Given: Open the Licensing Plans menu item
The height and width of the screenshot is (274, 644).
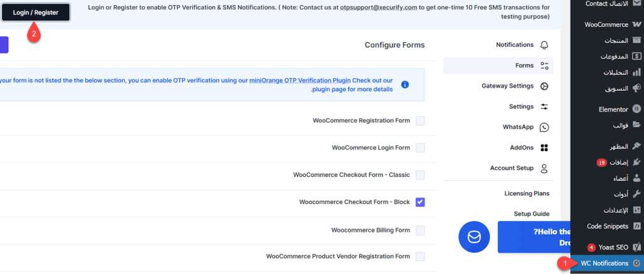Looking at the screenshot, I should 526,193.
